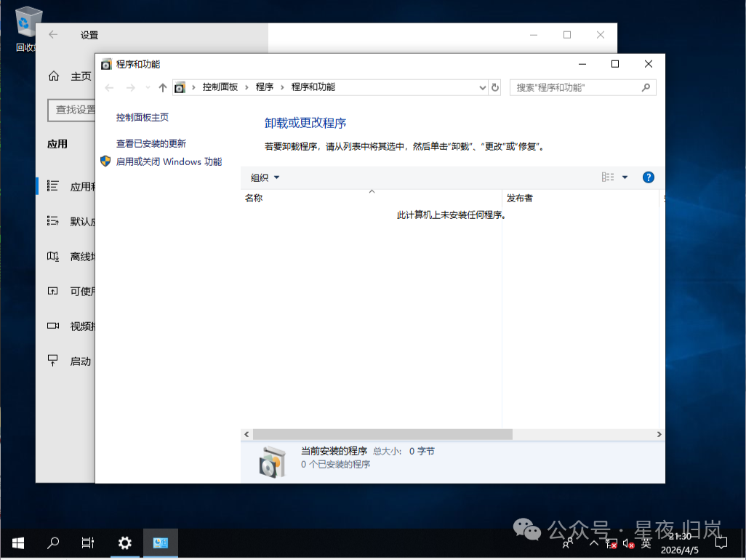The width and height of the screenshot is (746, 560).
Task: Click the Home 主页 icon in Settings
Action: [54, 75]
